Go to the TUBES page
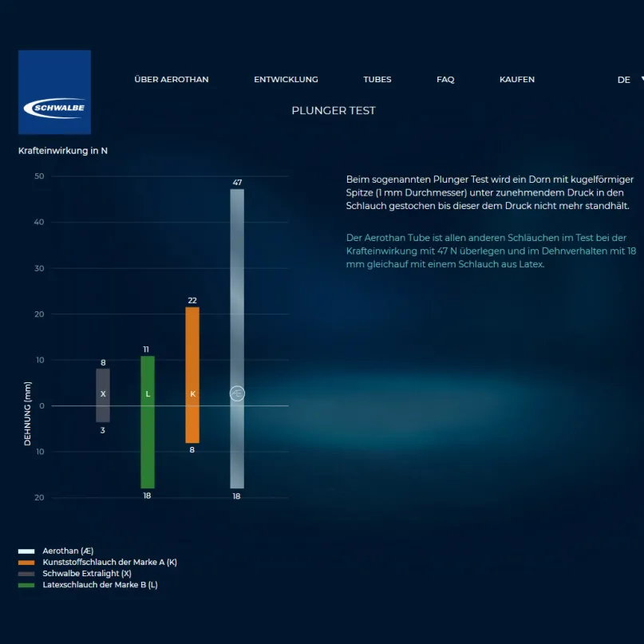The width and height of the screenshot is (644, 644). click(x=377, y=79)
